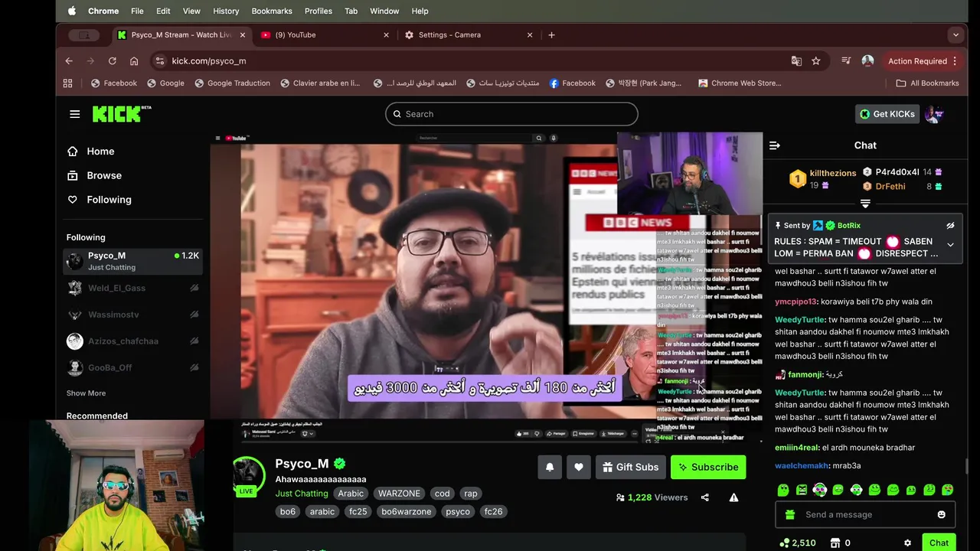
Task: Expand the pinned RULES message chevron
Action: click(x=950, y=245)
